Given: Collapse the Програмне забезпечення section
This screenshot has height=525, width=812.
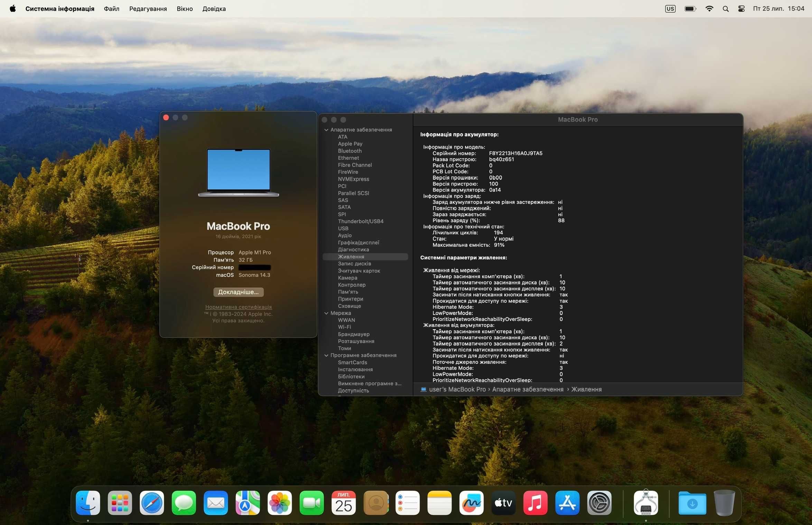Looking at the screenshot, I should (x=326, y=355).
